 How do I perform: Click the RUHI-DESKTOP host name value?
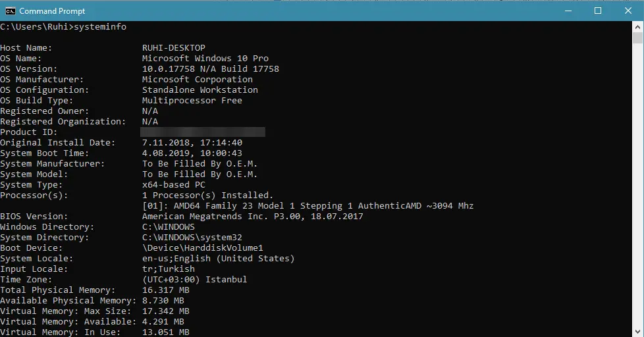[x=174, y=47]
